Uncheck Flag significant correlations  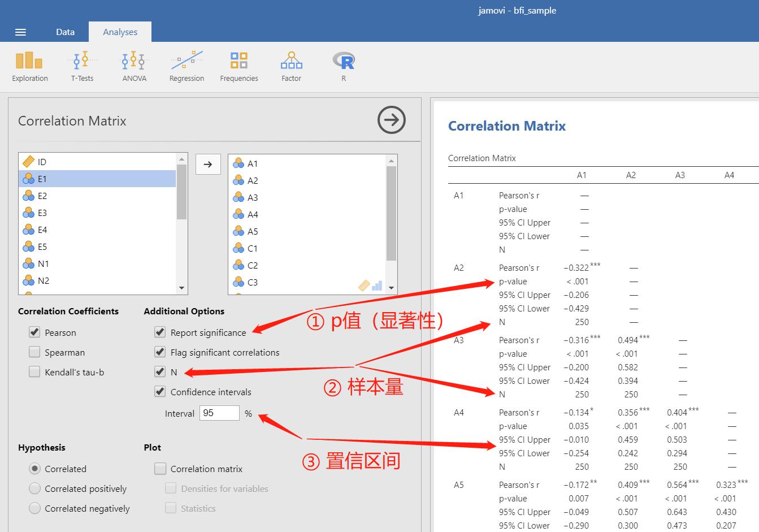pos(160,352)
